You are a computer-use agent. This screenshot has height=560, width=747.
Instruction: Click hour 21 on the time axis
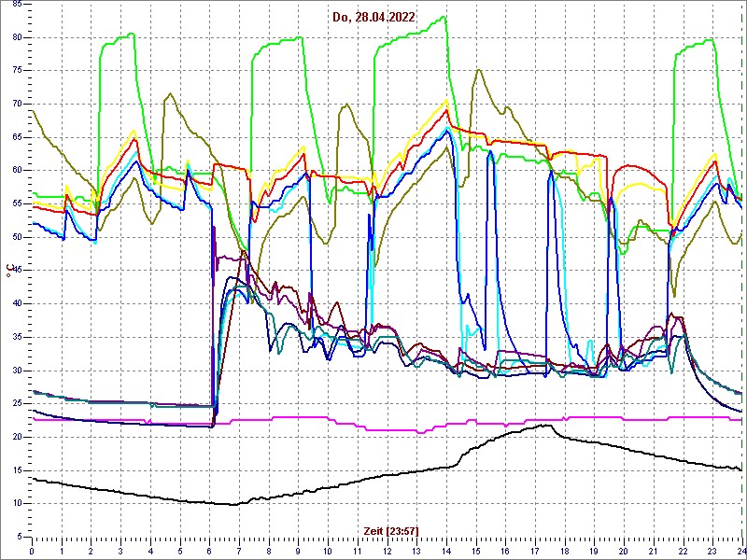pos(653,551)
